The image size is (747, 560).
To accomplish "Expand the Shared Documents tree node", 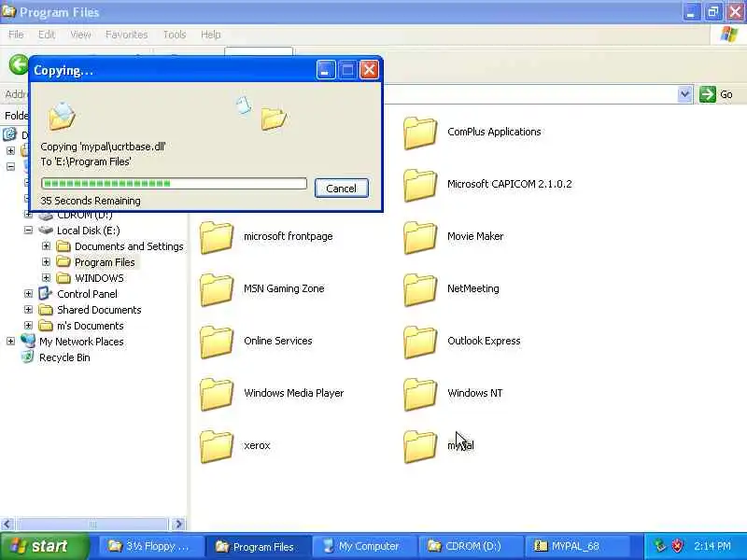I will [29, 310].
